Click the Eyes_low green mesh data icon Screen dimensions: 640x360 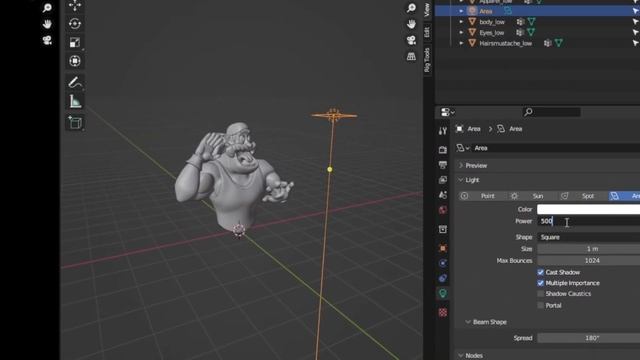[531, 32]
